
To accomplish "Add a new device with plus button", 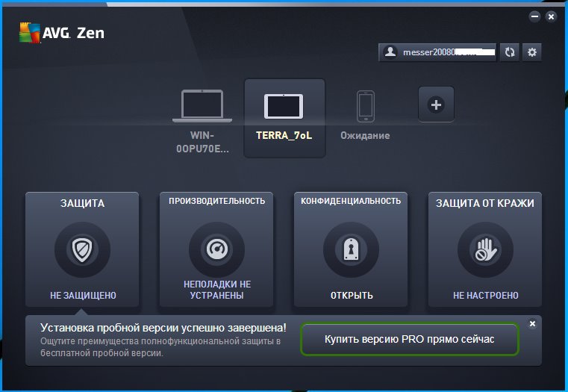I will coord(436,105).
